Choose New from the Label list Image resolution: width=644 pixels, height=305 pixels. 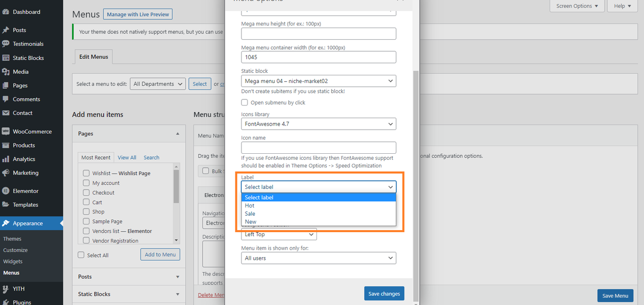(x=318, y=222)
